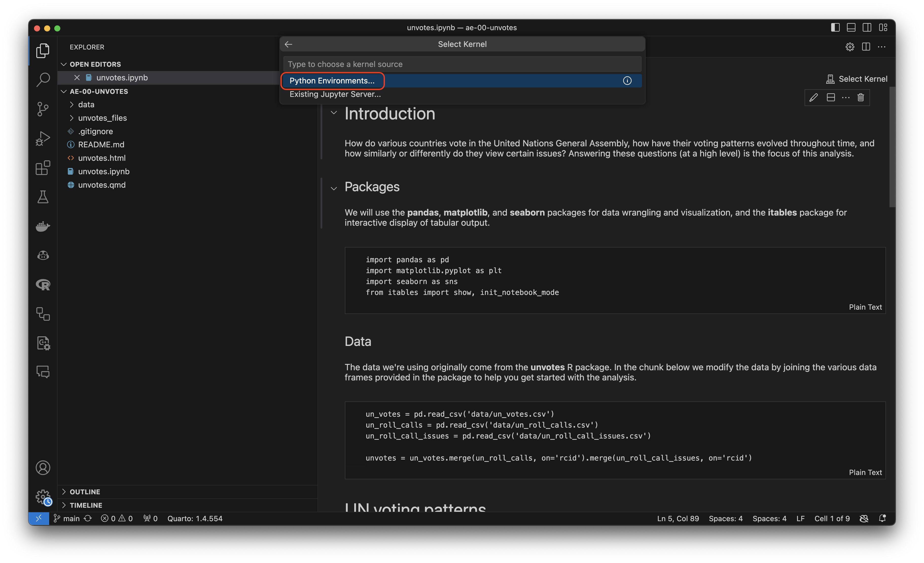The image size is (924, 563).
Task: Toggle the bottom panel layout button
Action: coord(851,27)
